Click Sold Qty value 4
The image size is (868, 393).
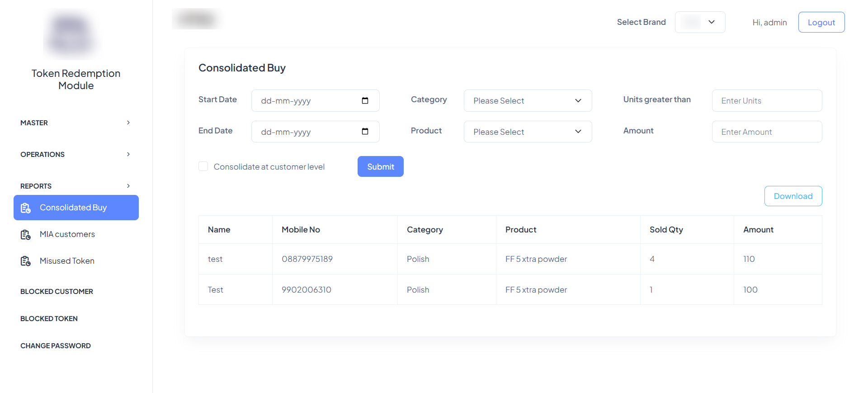point(652,259)
